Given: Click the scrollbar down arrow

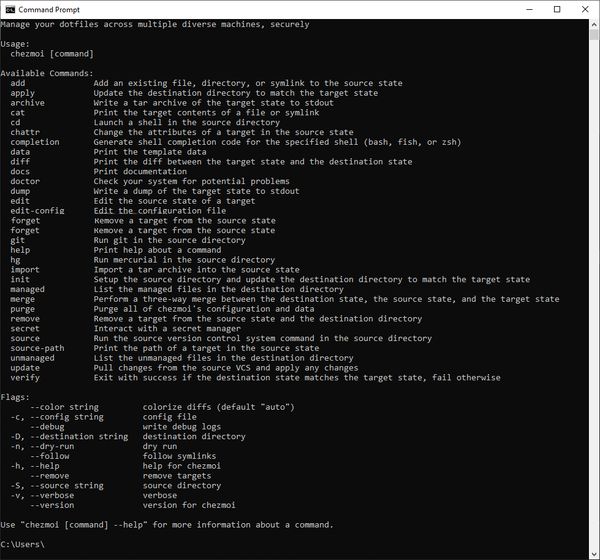Looking at the screenshot, I should tap(592, 553).
